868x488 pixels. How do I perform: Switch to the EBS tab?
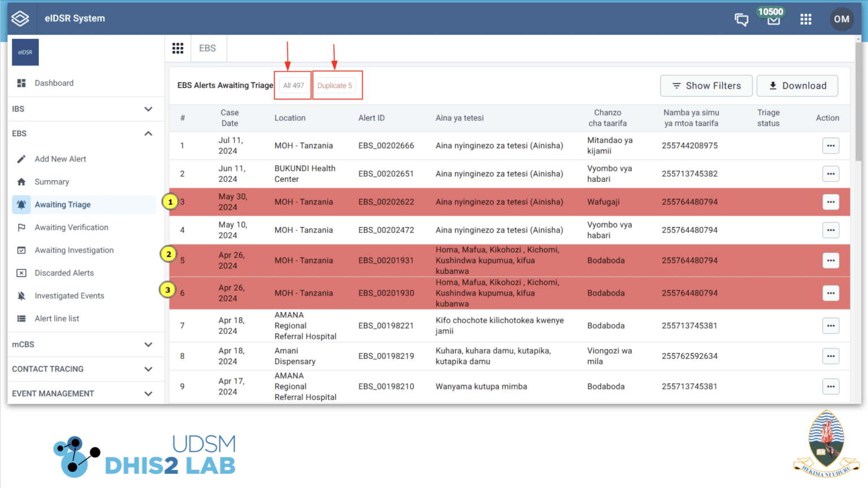208,48
